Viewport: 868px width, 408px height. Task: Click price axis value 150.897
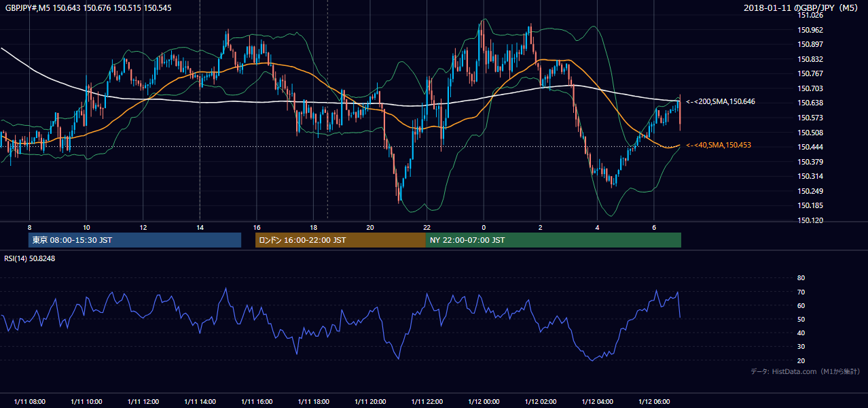click(810, 44)
